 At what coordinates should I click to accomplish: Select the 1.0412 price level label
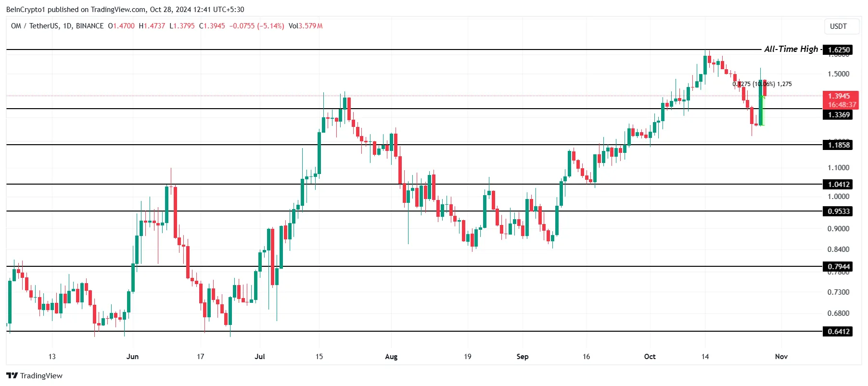(x=838, y=184)
